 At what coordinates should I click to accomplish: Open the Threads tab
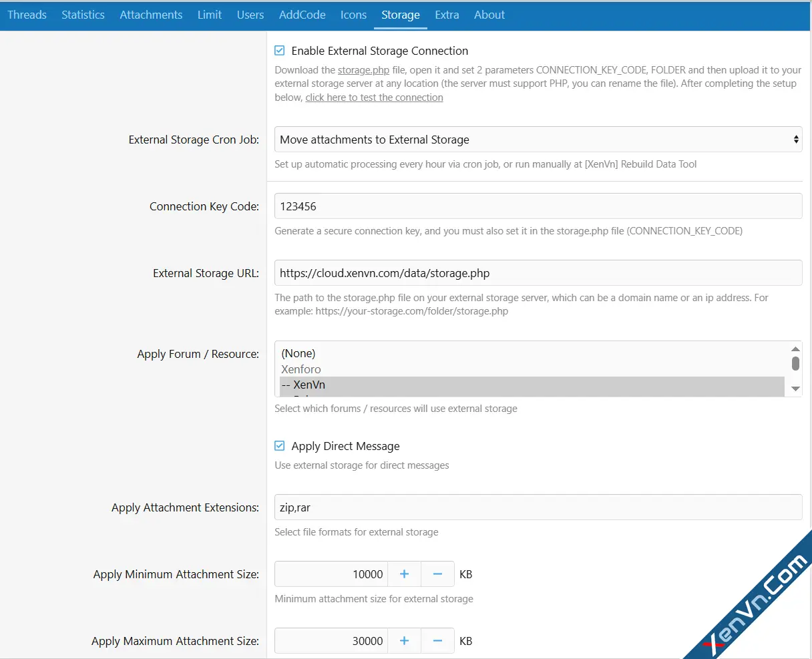pyautogui.click(x=27, y=15)
